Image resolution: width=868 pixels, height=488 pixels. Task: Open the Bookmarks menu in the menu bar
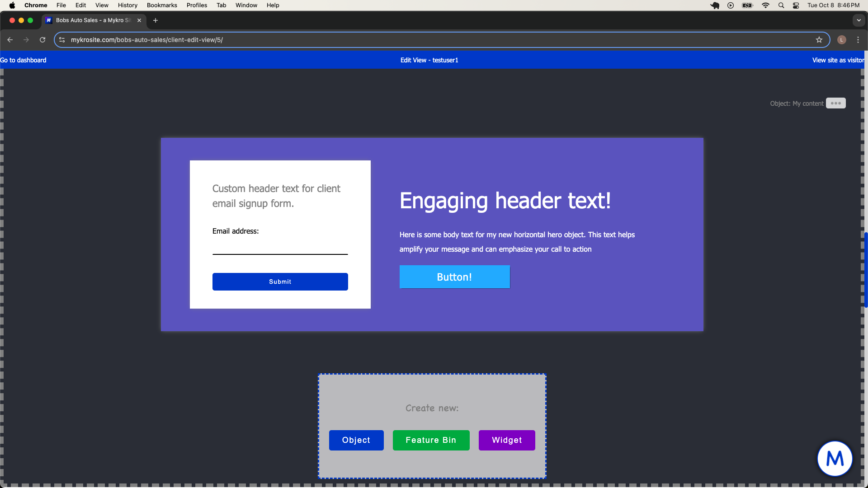point(161,5)
